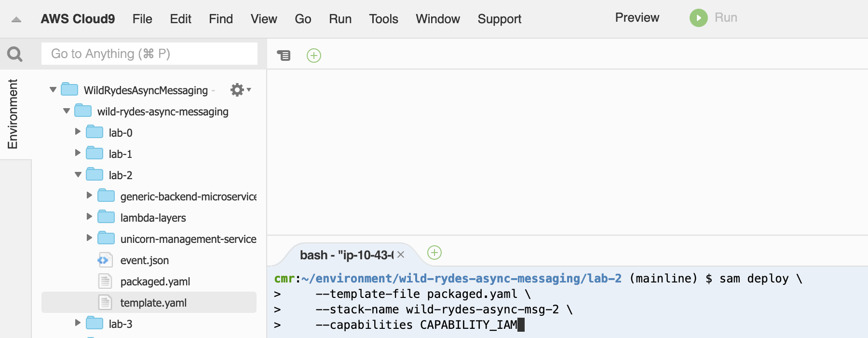Collapse the lab-2 folder

(x=78, y=175)
